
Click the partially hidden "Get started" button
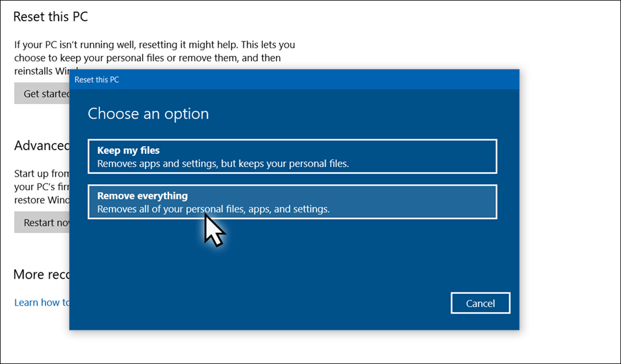[43, 94]
